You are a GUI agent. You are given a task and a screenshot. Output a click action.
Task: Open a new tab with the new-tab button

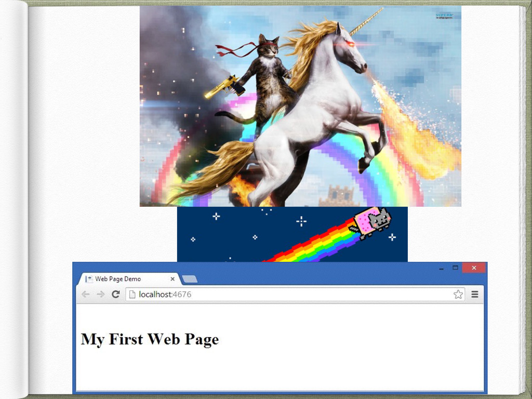coord(190,279)
